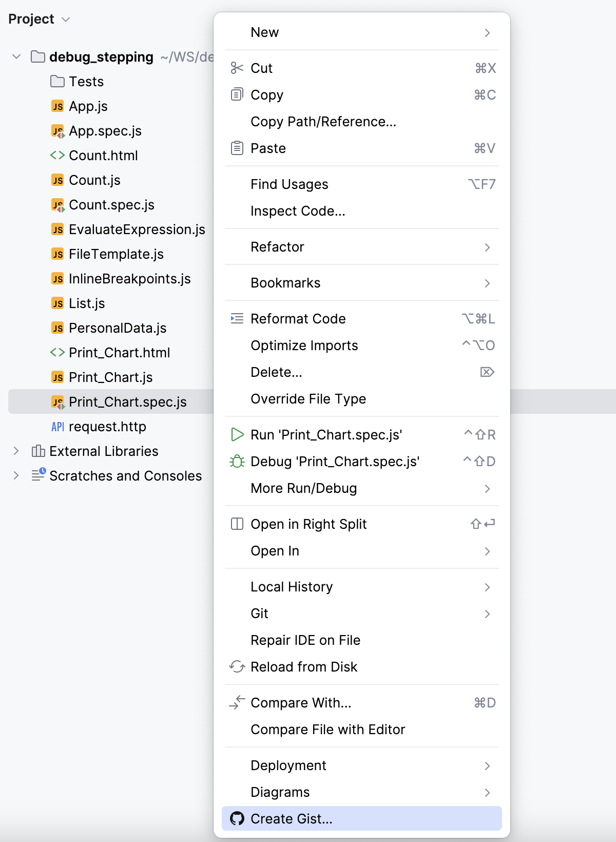
Task: Click the GitHub icon beside Create Gist
Action: pyautogui.click(x=237, y=819)
